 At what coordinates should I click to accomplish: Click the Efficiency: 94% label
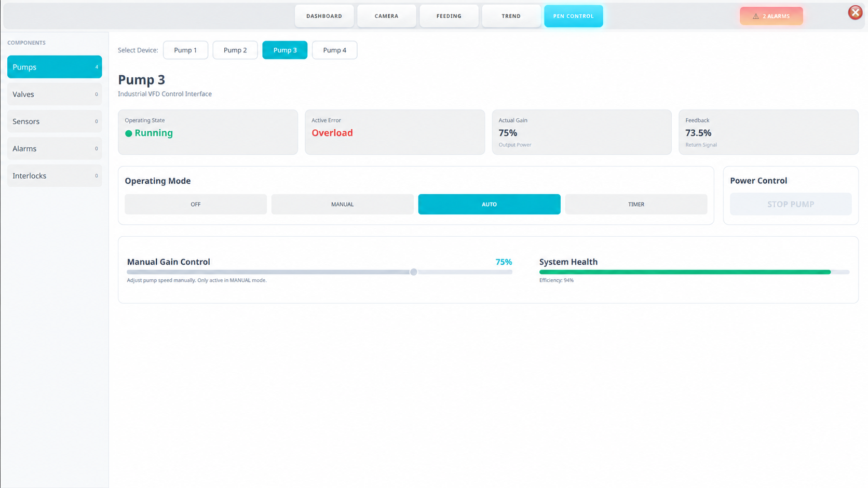(x=557, y=280)
